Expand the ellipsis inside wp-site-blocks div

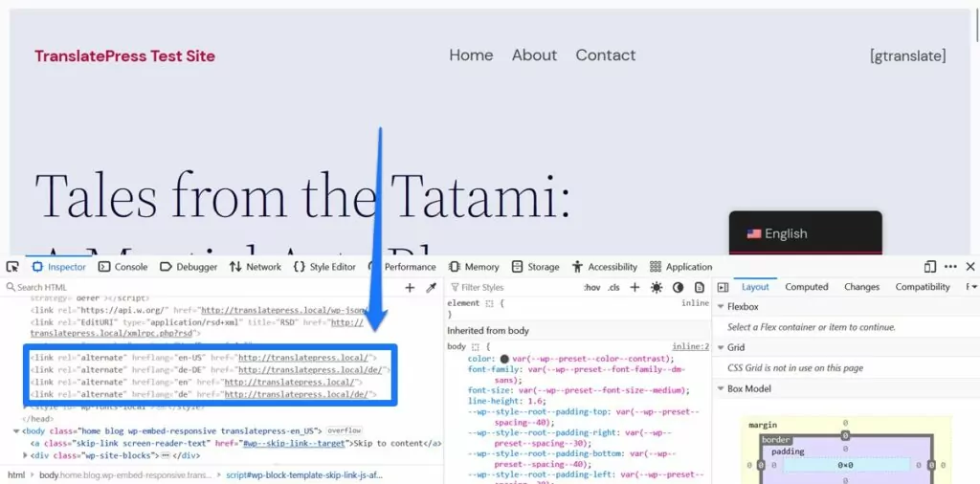166,455
